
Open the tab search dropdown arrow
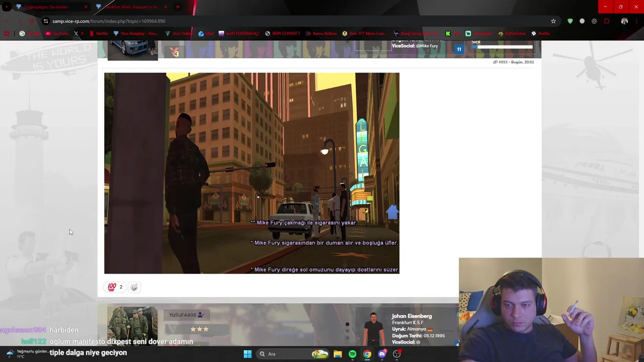(x=7, y=7)
